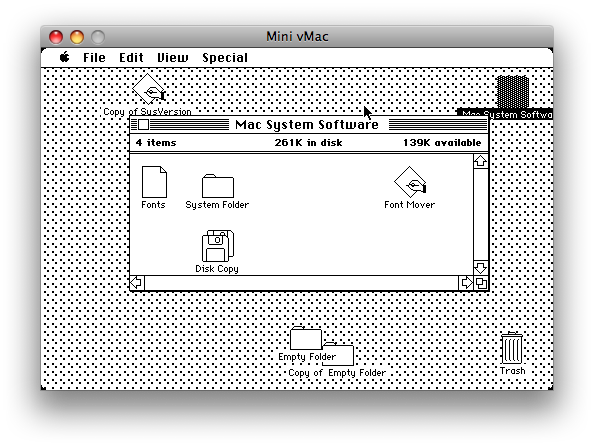
Task: Click the Font Mover label text
Action: [x=410, y=205]
